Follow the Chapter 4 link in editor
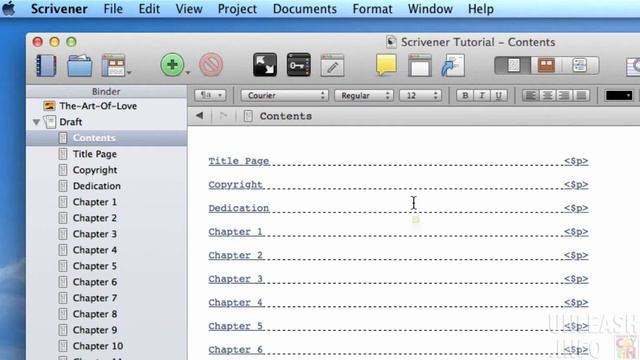The image size is (640, 360). click(236, 302)
